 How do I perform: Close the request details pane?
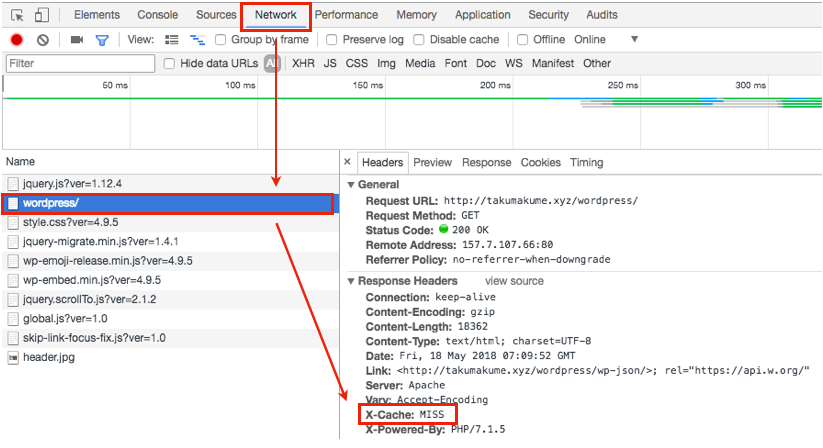347,162
